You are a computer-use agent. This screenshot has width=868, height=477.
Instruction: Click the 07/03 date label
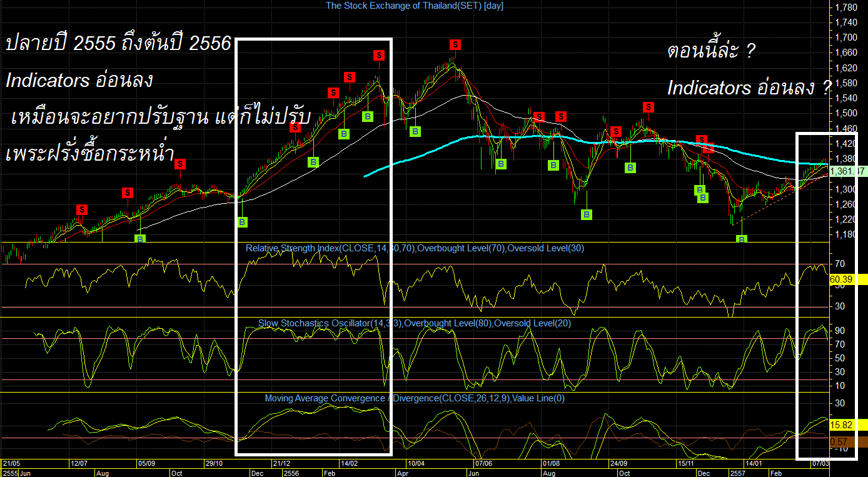point(820,463)
